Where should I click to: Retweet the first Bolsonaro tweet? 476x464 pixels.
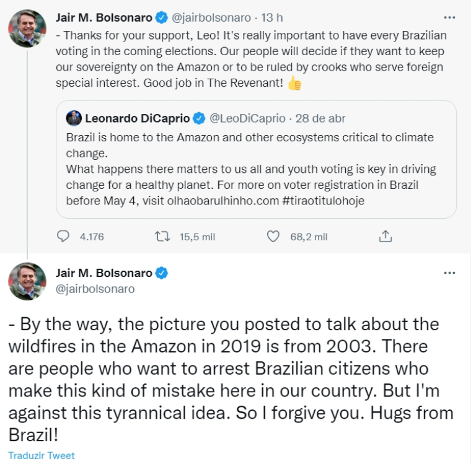(x=161, y=236)
